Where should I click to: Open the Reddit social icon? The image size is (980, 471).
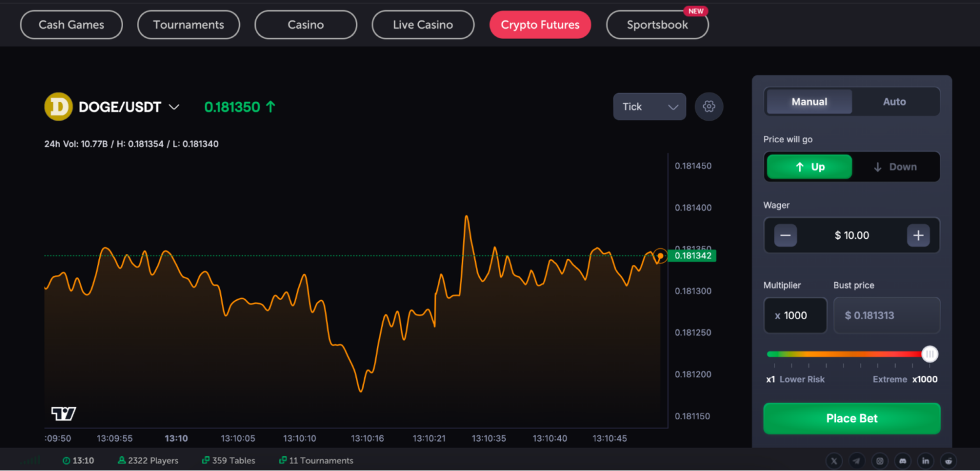949,461
